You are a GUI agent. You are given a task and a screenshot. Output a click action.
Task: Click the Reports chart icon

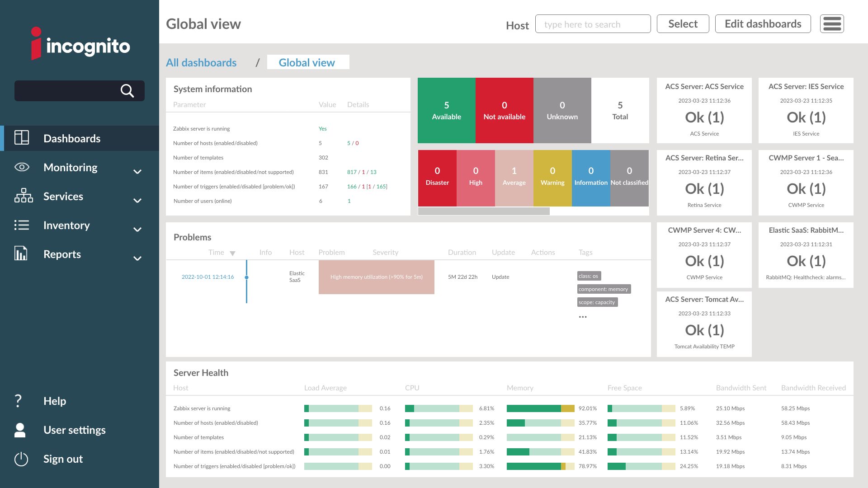[x=21, y=253]
